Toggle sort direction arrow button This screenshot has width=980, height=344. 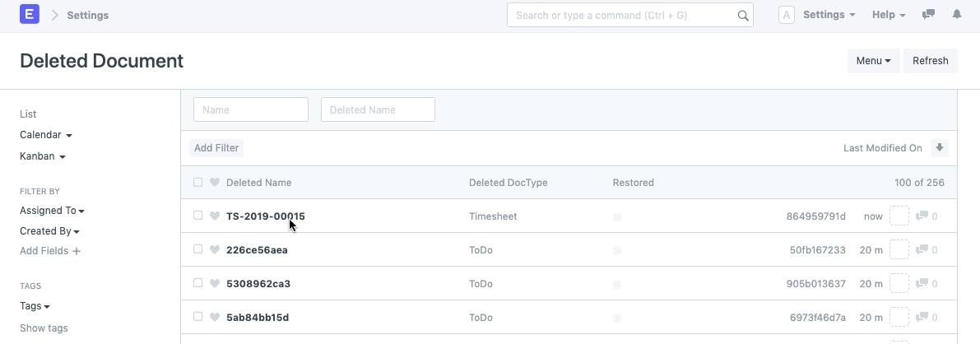tap(940, 148)
